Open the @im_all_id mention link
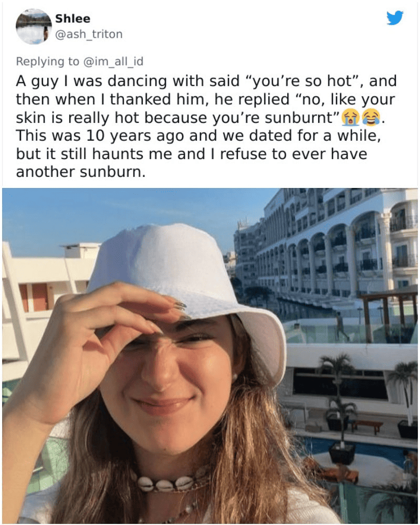The width and height of the screenshot is (420, 525). pos(113,61)
